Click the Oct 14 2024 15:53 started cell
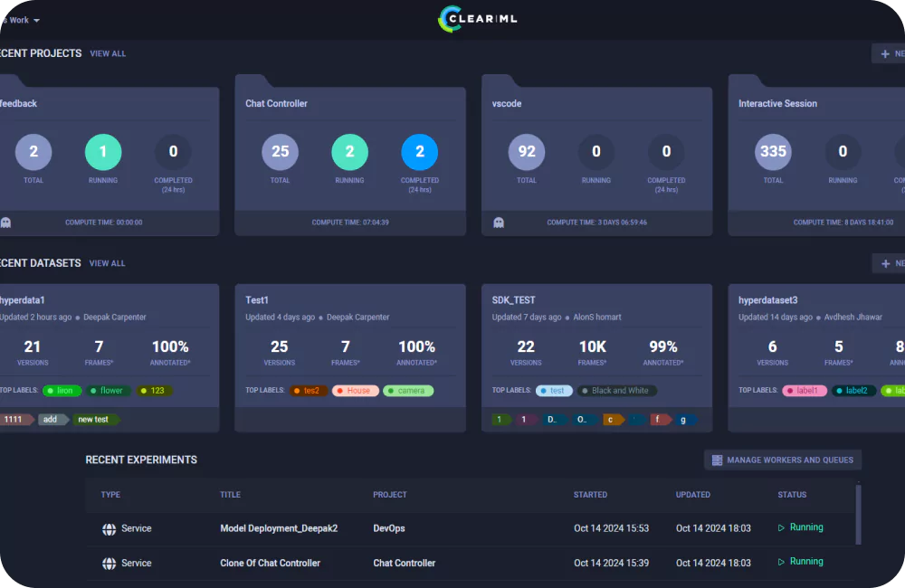Screen dimensions: 905x588 (611, 528)
